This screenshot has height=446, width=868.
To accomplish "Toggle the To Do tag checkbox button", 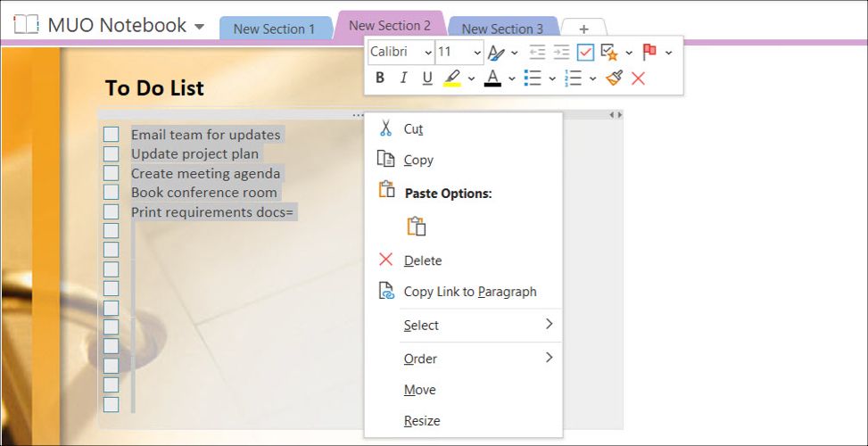I will point(585,52).
